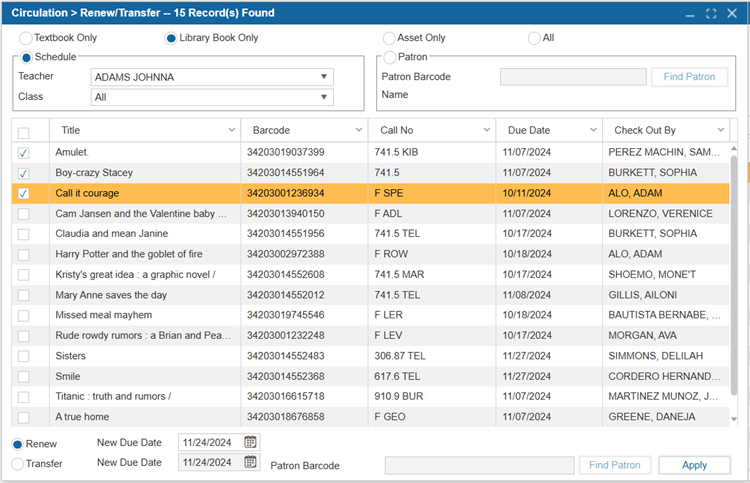Check the Titanic row checkbox
The height and width of the screenshot is (483, 750).
(x=23, y=397)
